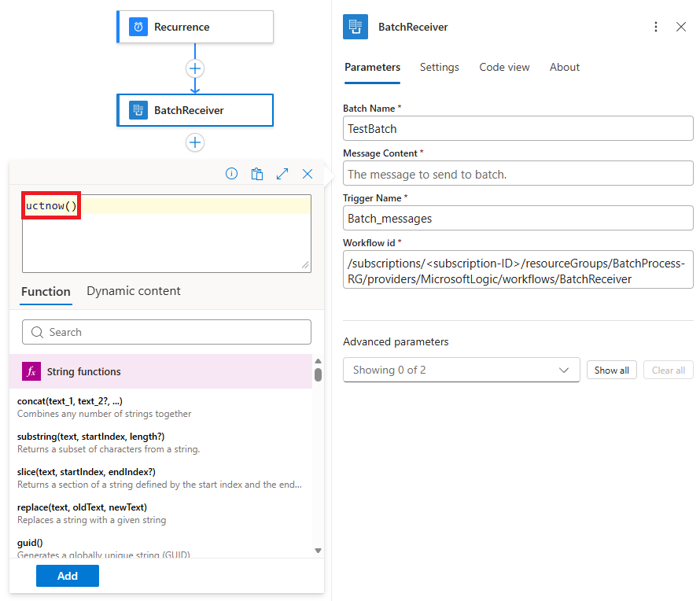
Task: Click the Add button
Action: tap(68, 576)
